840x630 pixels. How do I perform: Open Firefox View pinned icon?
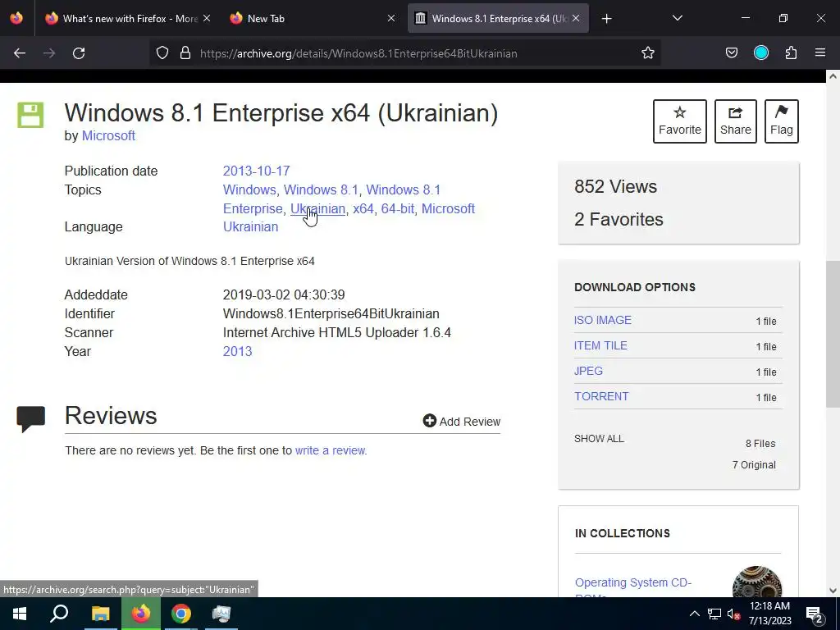(16, 18)
